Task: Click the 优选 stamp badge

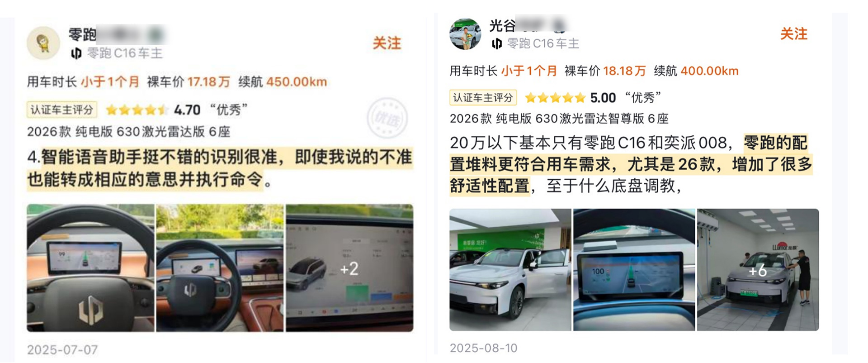Action: [x=387, y=119]
